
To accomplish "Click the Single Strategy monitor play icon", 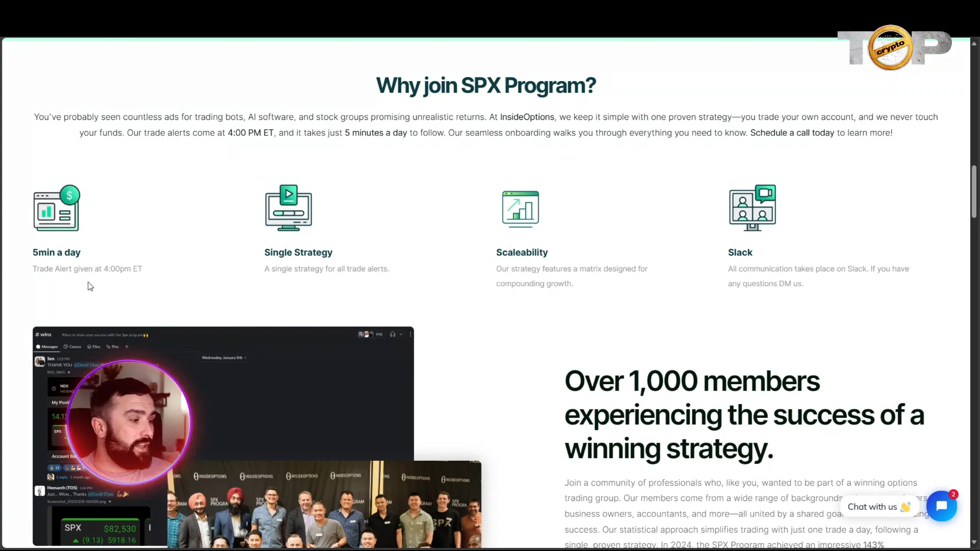I will pos(288,208).
